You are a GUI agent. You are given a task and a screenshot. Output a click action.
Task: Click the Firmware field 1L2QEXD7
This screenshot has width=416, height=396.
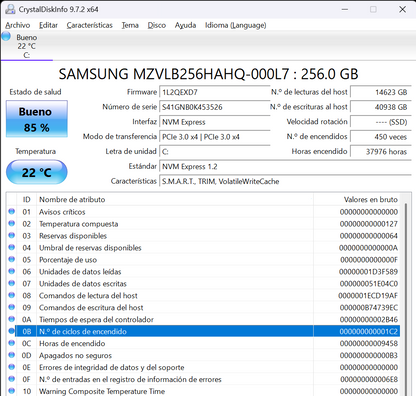[215, 92]
